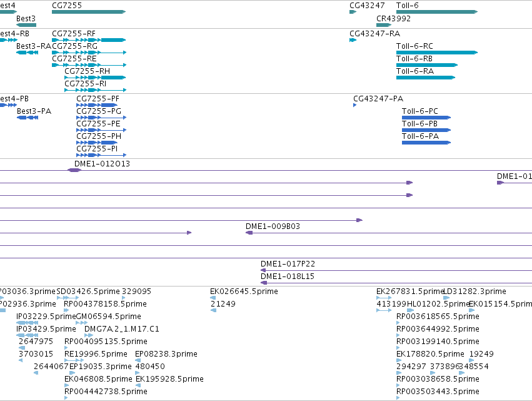The width and height of the screenshot is (532, 401).
Task: Select the CG43247-RA transcript
Action: tap(353, 40)
